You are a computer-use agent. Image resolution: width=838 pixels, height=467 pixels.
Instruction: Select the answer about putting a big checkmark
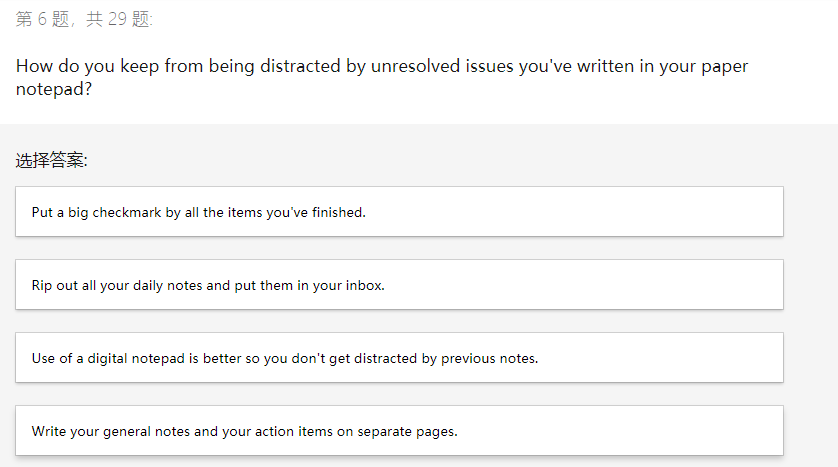tap(399, 212)
